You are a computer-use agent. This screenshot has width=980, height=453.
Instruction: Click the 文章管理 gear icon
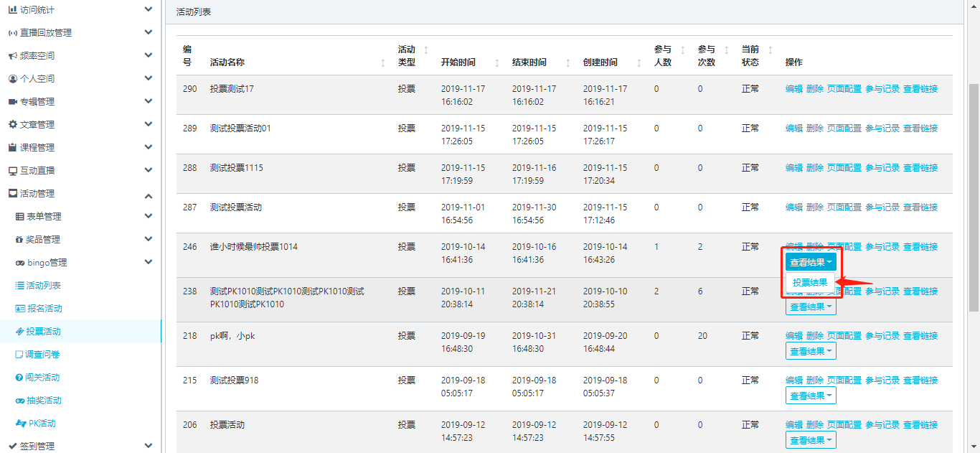click(12, 125)
